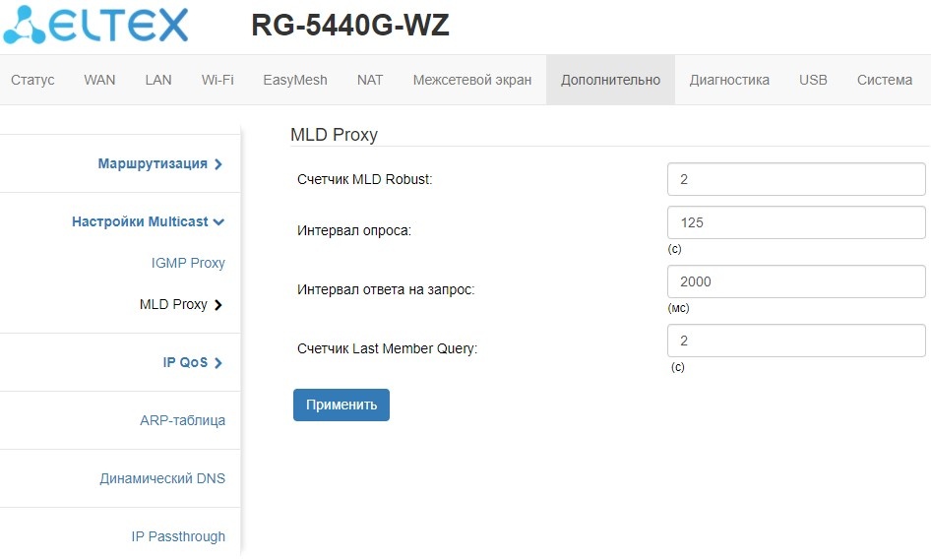This screenshot has width=931, height=560.
Task: Click the Интервал ответа на запрос field
Action: (795, 281)
